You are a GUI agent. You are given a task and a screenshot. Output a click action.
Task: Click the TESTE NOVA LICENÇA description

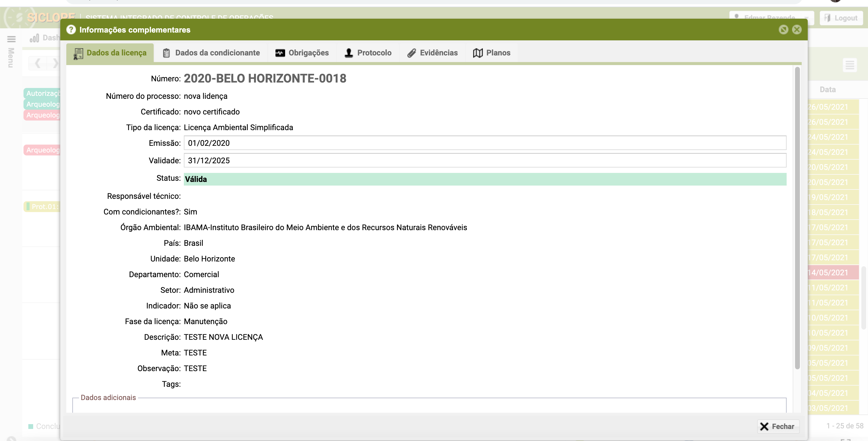pos(223,337)
